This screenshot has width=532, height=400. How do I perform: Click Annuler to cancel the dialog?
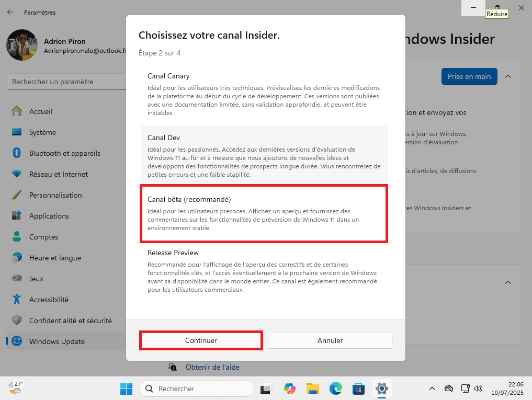330,340
